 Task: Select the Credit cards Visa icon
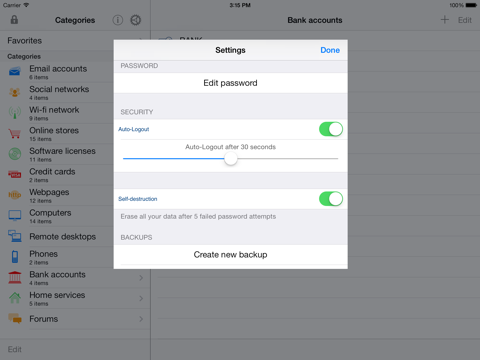tap(15, 174)
